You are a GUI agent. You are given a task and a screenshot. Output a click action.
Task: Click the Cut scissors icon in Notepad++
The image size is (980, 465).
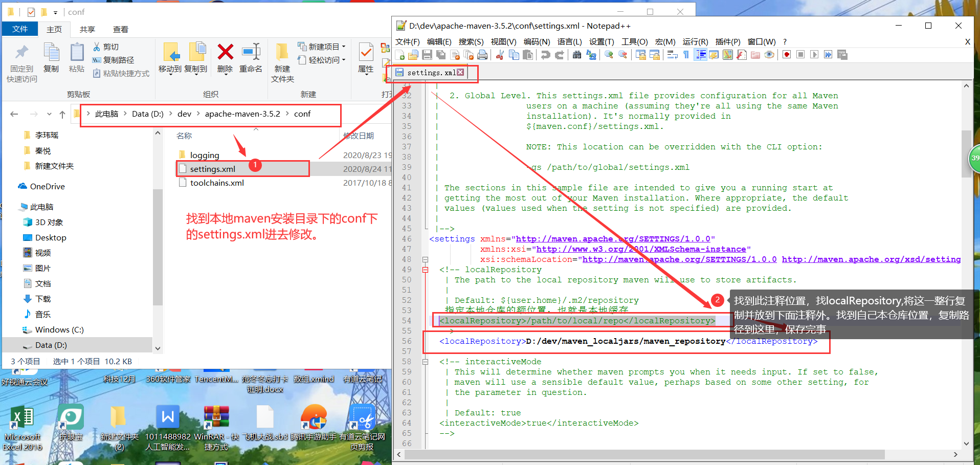coord(500,55)
